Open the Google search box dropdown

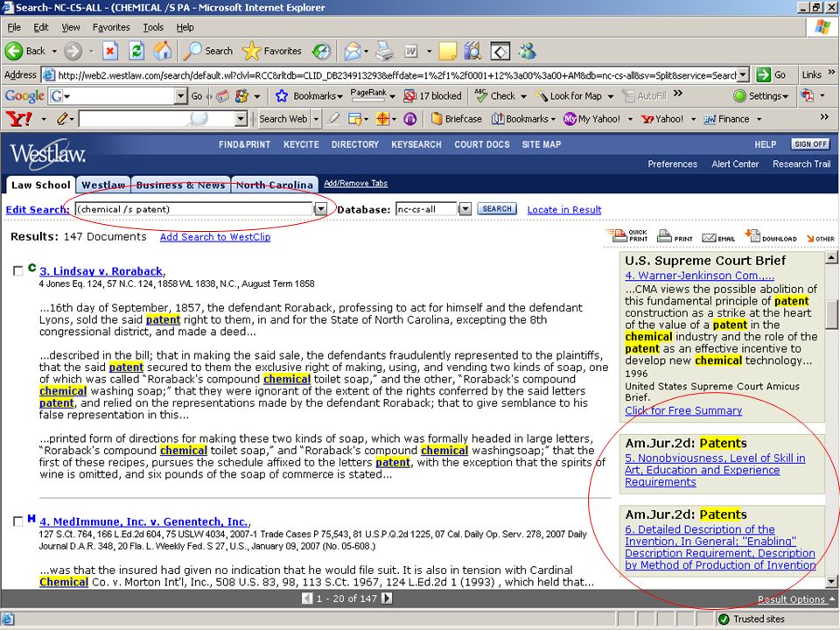[x=180, y=96]
